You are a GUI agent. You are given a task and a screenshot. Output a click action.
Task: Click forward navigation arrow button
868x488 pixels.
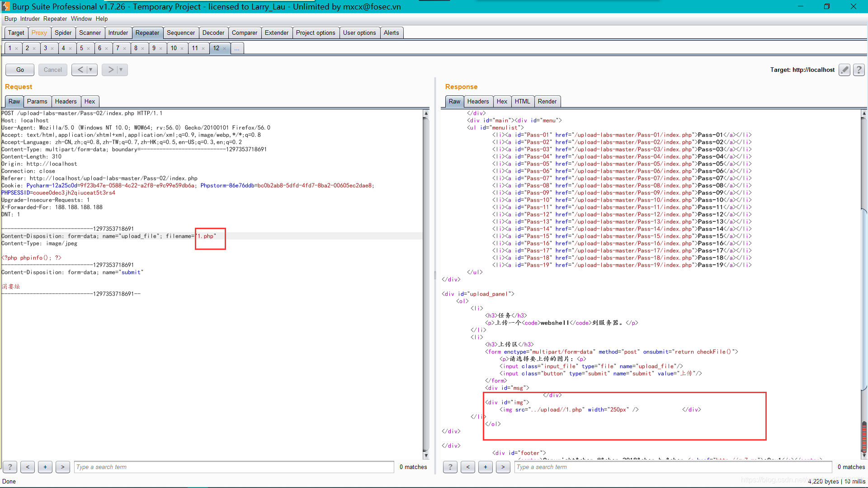[110, 70]
